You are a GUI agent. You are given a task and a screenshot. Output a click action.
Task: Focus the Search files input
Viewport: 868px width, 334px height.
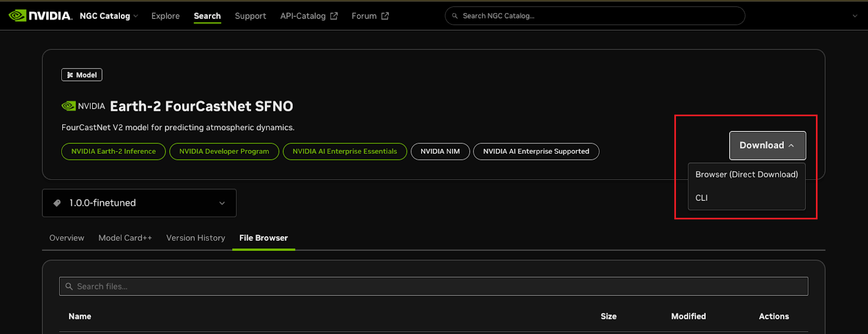coord(433,286)
